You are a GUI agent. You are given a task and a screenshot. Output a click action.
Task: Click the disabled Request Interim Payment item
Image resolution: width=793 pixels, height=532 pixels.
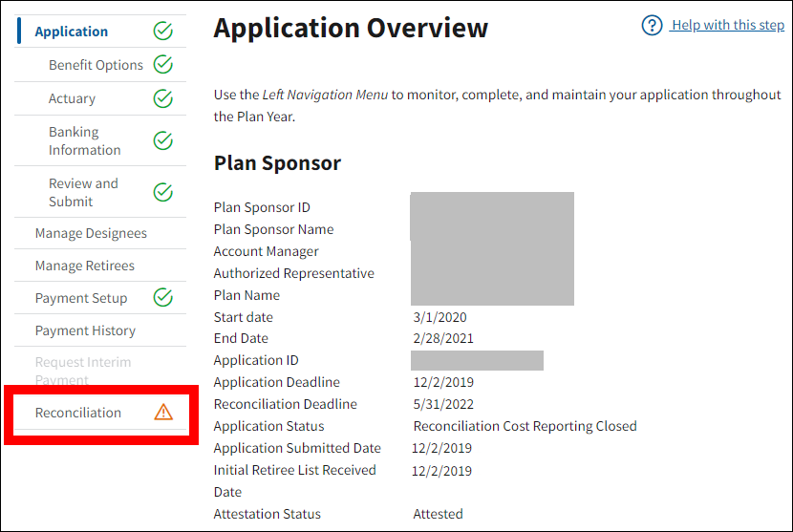click(x=83, y=371)
